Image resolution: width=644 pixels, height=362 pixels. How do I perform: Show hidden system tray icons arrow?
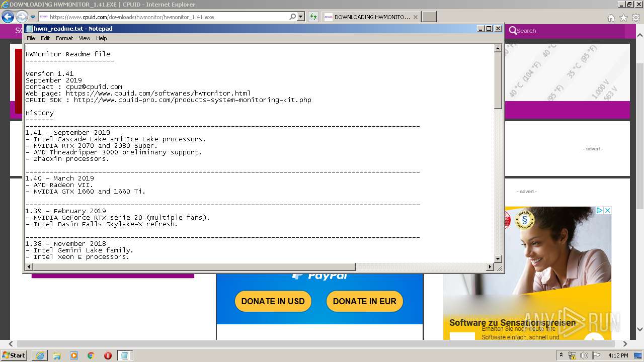(561, 355)
